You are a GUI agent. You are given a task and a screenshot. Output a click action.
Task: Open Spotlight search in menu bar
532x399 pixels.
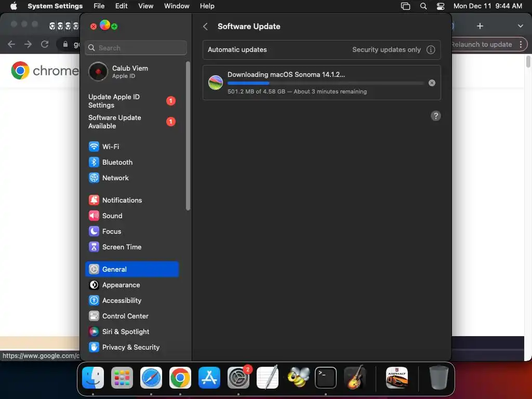tap(423, 6)
